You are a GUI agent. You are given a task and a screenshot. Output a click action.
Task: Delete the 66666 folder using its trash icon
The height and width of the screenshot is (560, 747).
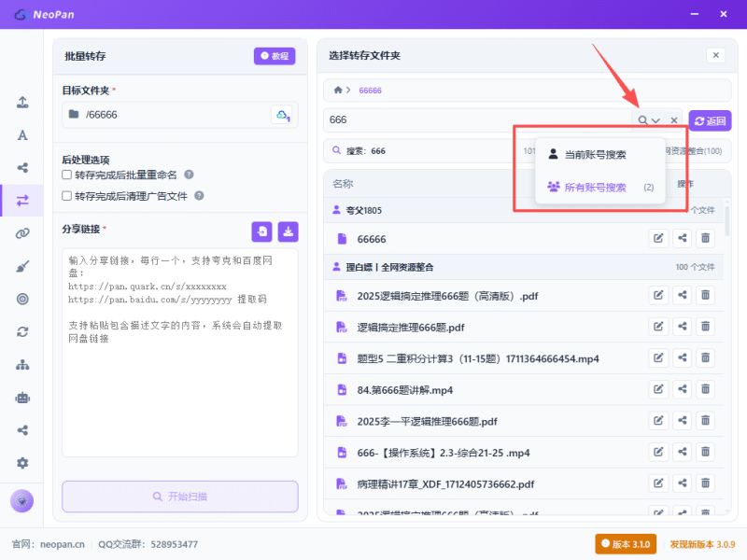pos(706,239)
